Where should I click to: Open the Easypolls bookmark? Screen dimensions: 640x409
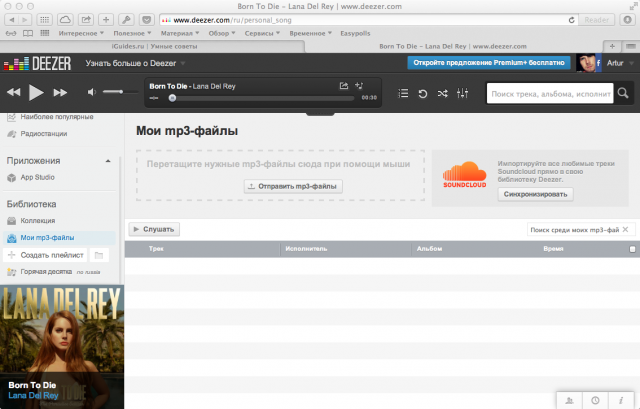click(x=355, y=33)
